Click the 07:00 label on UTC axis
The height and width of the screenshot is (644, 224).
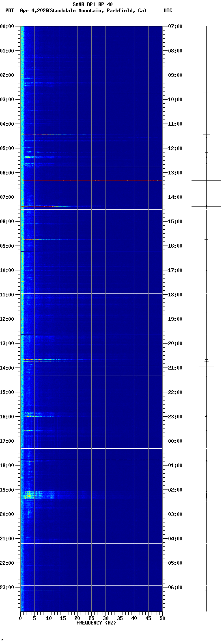pos(175,26)
